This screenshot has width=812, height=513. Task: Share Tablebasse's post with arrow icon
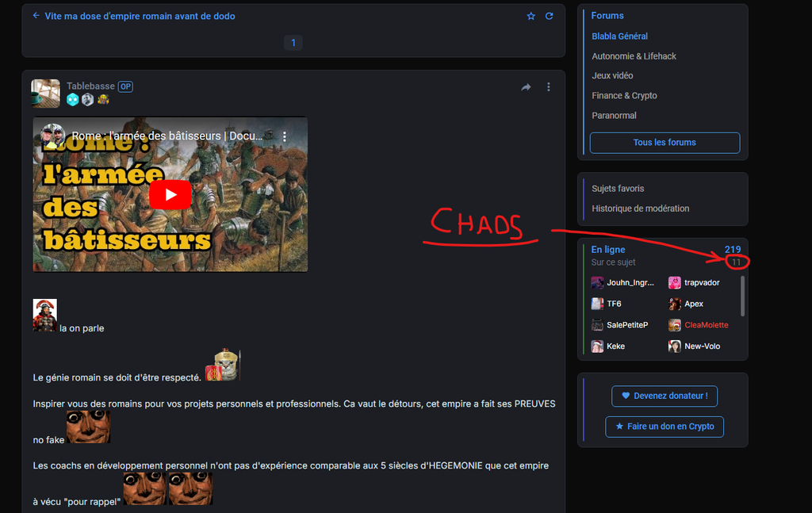click(526, 87)
